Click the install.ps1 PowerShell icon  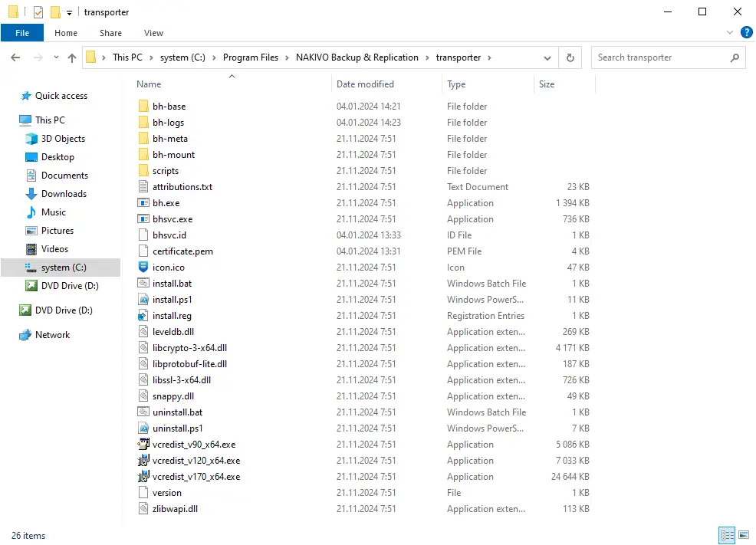tap(143, 299)
